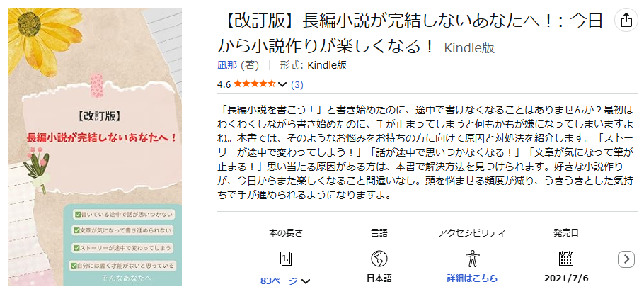Screen dimensions: 644x299
Task: Click the orange star rating icons
Action: click(255, 85)
